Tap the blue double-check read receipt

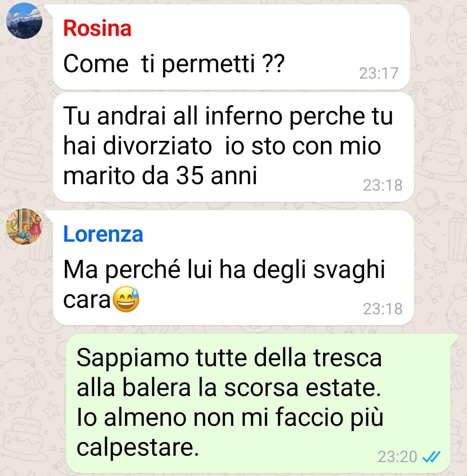point(431,456)
